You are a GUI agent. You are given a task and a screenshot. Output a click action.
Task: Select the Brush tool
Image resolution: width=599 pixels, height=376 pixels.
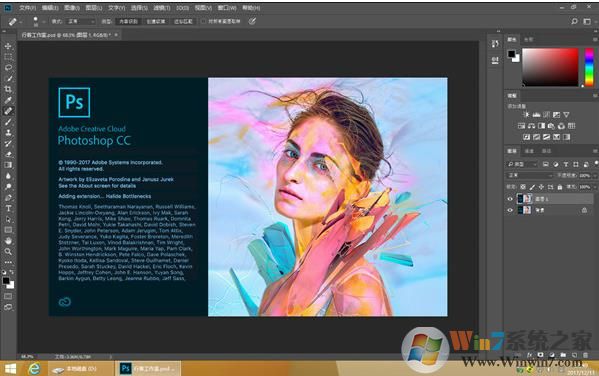coord(8,122)
